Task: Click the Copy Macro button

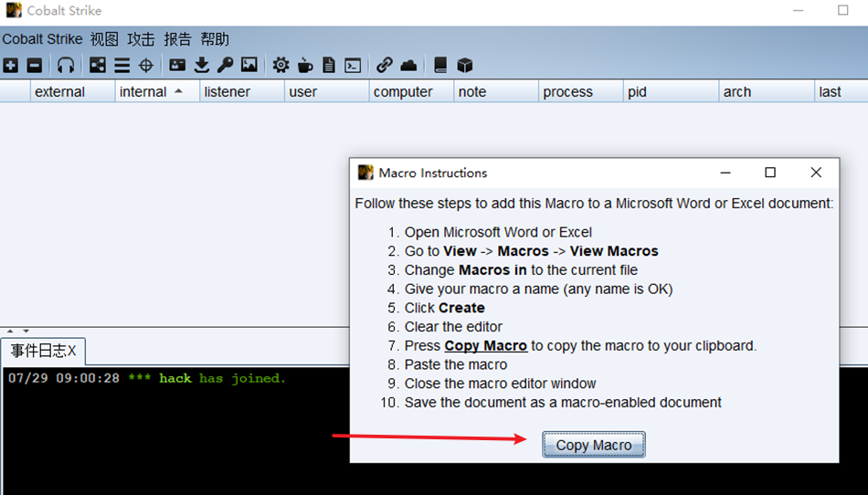Action: (x=593, y=445)
